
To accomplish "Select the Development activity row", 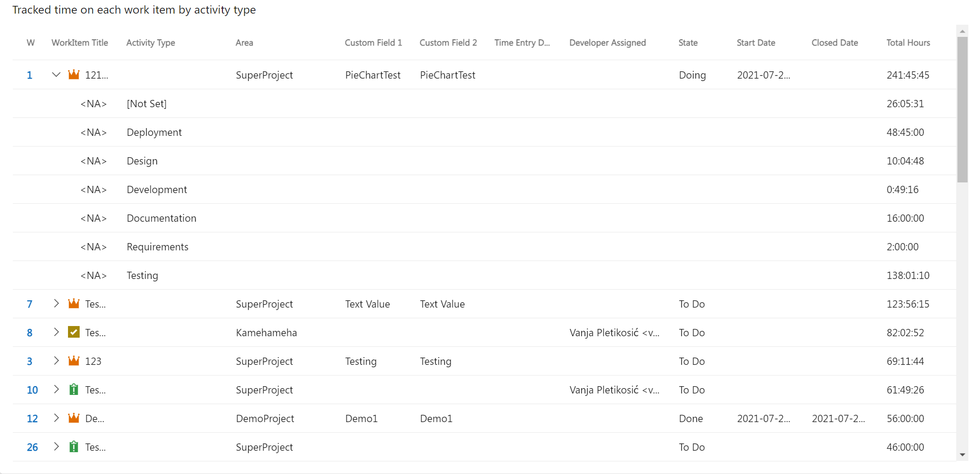I will 484,189.
